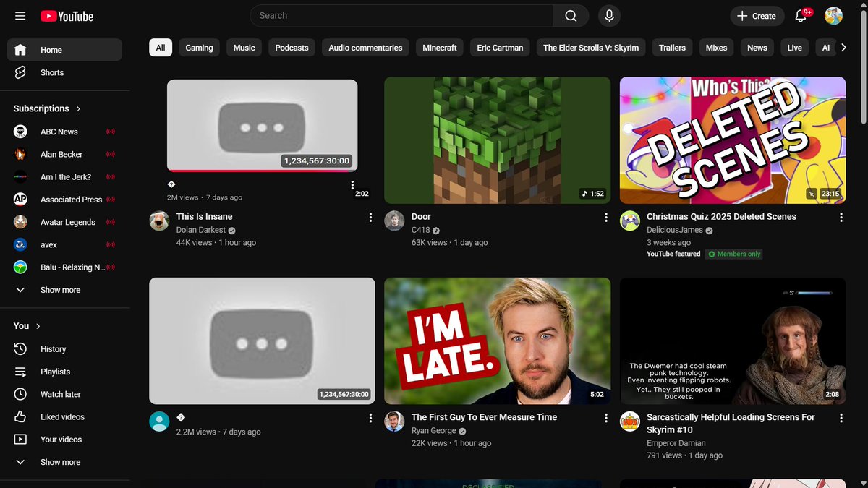Open the Minecraft grass block Door thumbnail
The image size is (868, 488).
(497, 140)
